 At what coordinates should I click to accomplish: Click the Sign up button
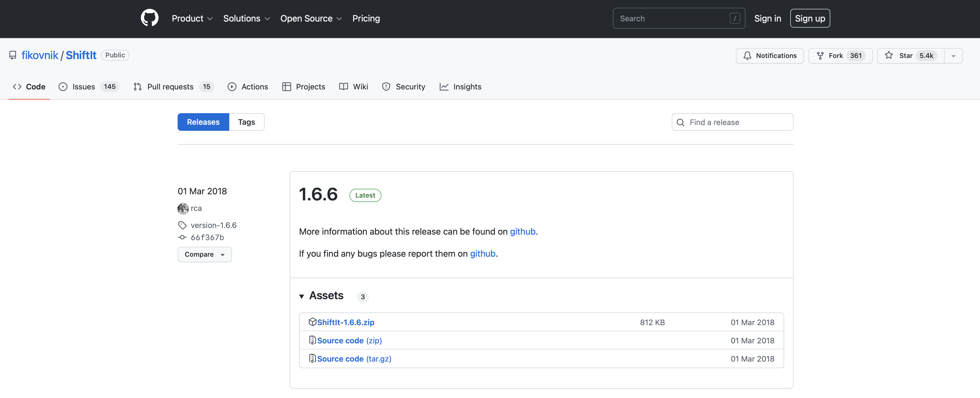(810, 18)
